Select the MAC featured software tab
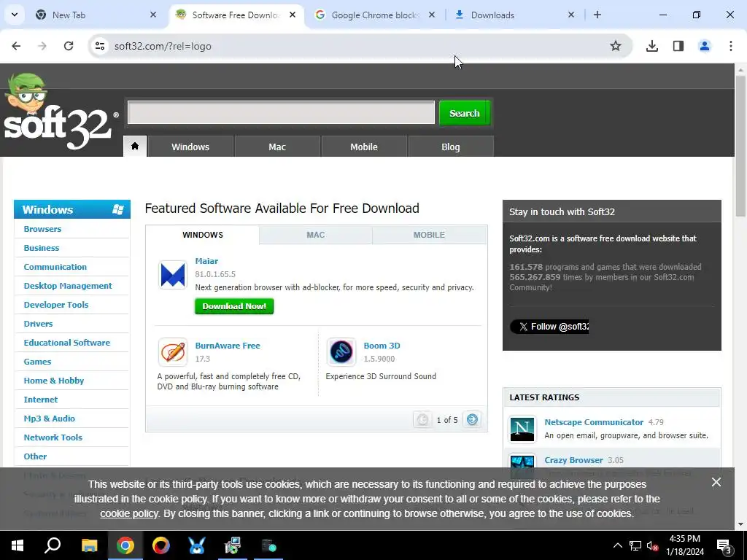747x560 pixels. point(315,235)
